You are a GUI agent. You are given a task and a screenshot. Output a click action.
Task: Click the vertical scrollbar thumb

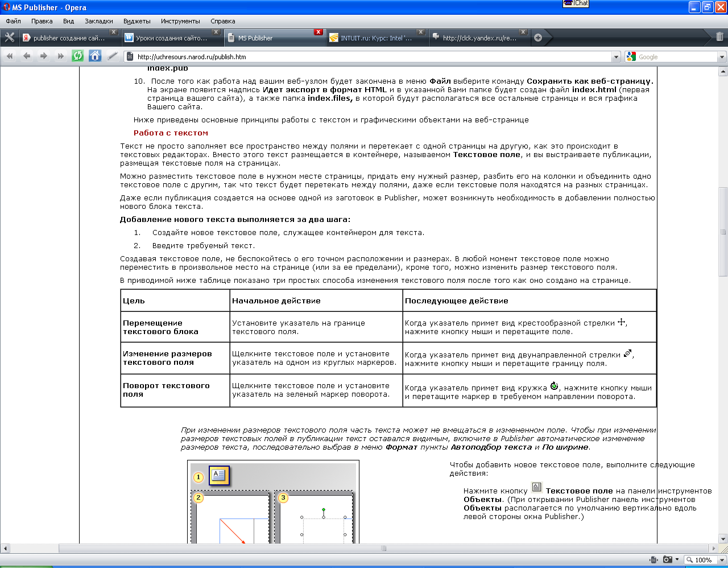[x=723, y=232]
